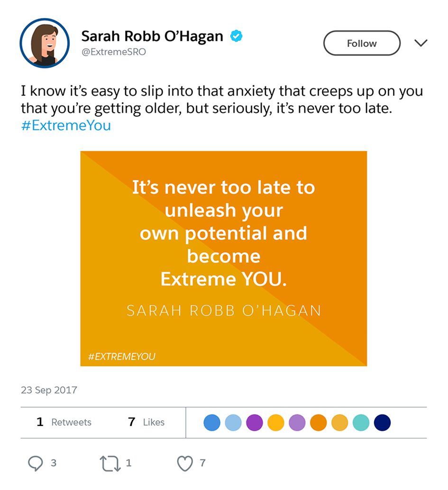Select the dark navy liker avatar
This screenshot has width=448, height=490.
click(x=382, y=423)
